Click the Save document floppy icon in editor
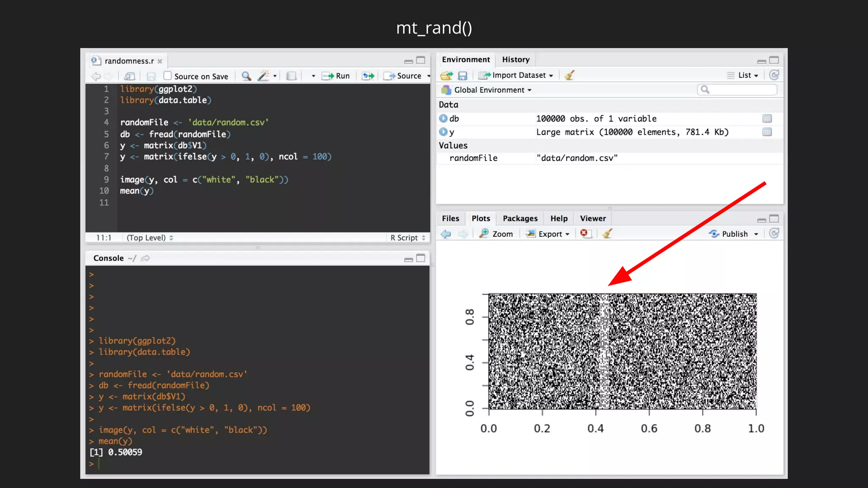This screenshot has width=868, height=488. pos(151,76)
